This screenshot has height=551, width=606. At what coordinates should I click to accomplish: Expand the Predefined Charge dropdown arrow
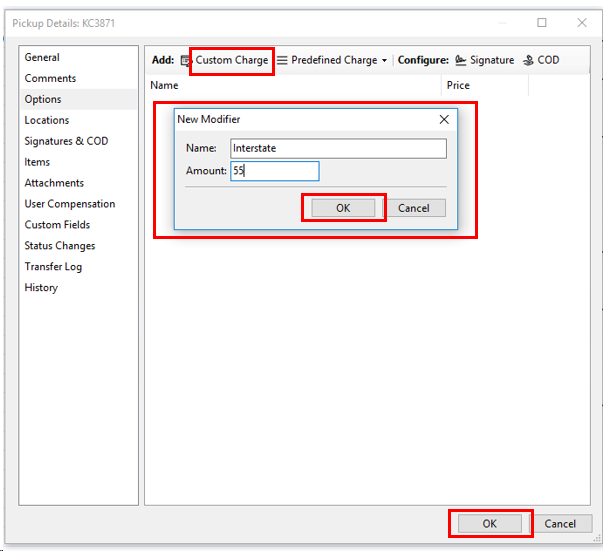point(384,61)
